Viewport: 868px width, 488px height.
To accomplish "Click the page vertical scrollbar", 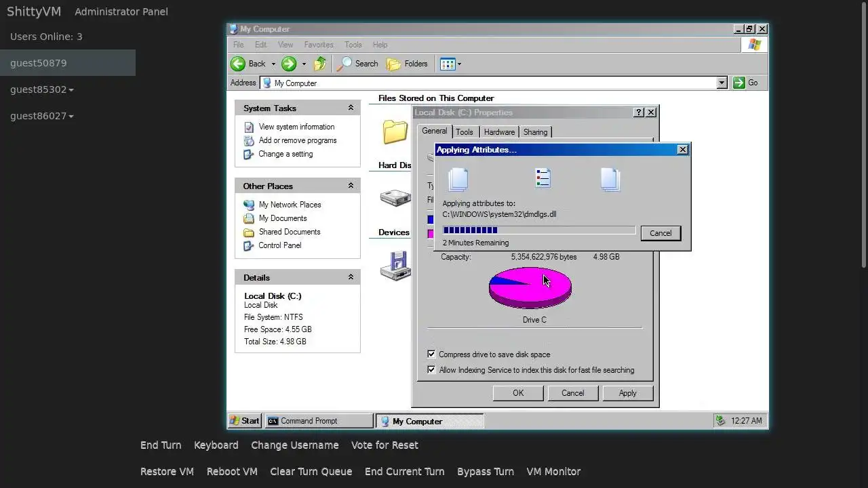I will 864,134.
